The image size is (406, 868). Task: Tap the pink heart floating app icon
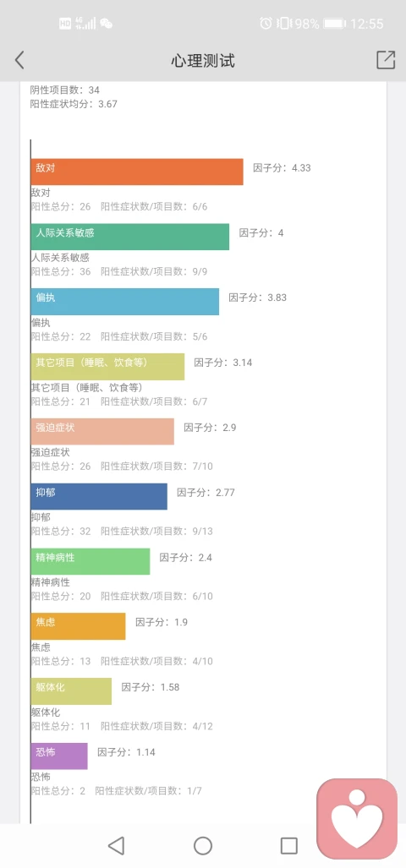pyautogui.click(x=357, y=819)
